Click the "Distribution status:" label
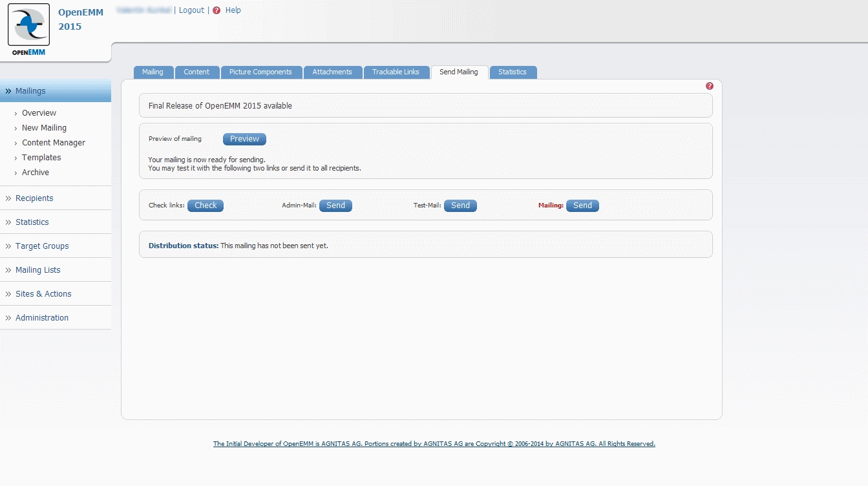 point(184,246)
